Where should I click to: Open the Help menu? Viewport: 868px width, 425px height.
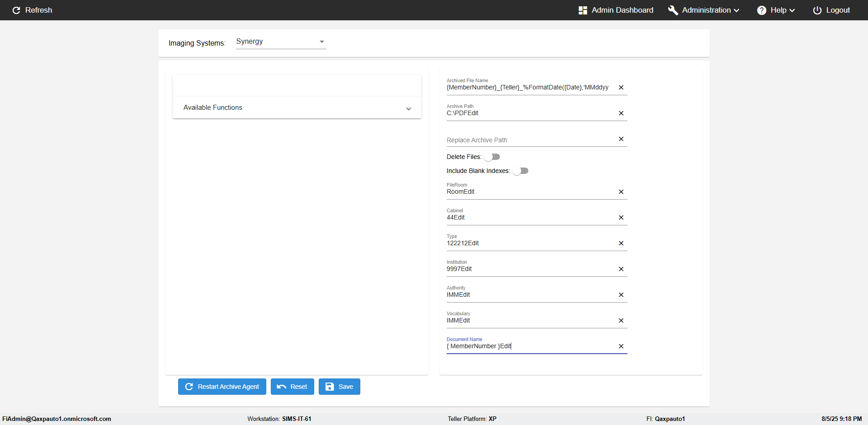(x=776, y=10)
